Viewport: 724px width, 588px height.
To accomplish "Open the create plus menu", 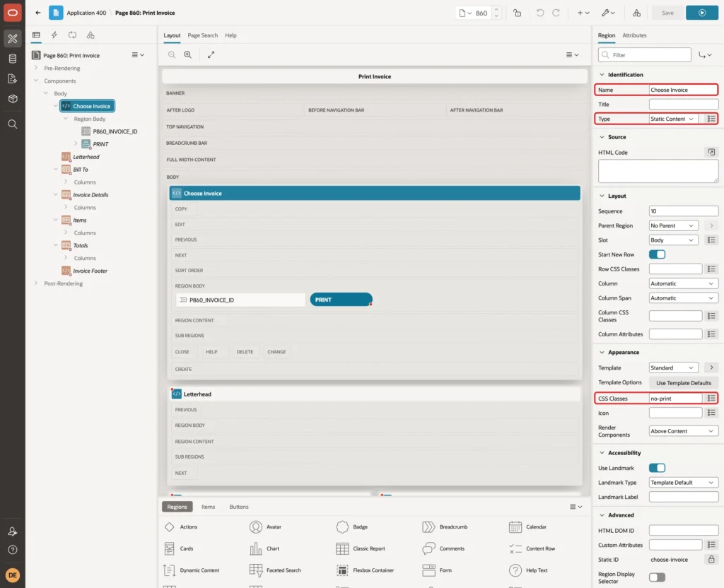I will (583, 13).
